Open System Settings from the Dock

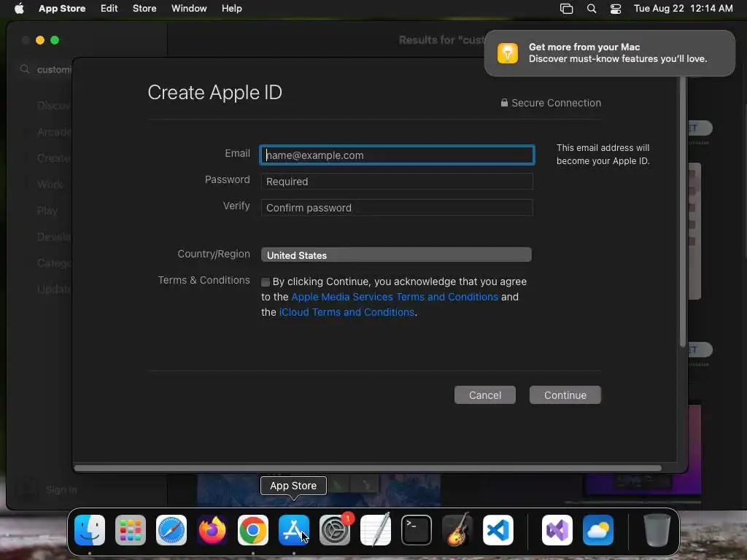[x=334, y=530]
